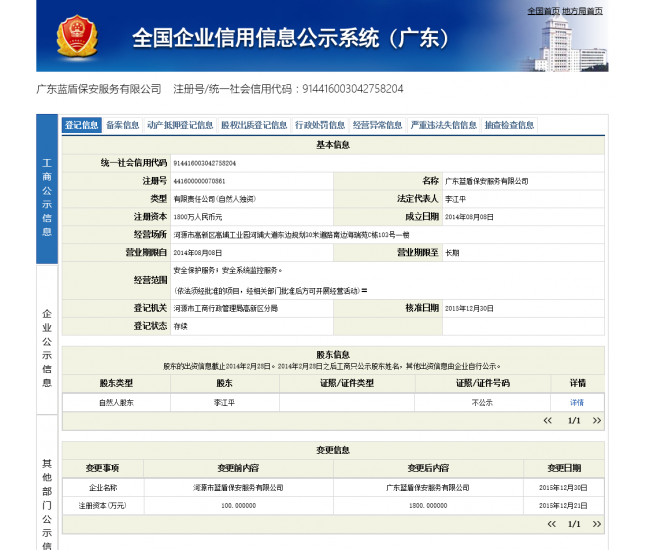Go to previous page in 变更信息 table
Image resolution: width=650 pixels, height=550 pixels.
(551, 524)
